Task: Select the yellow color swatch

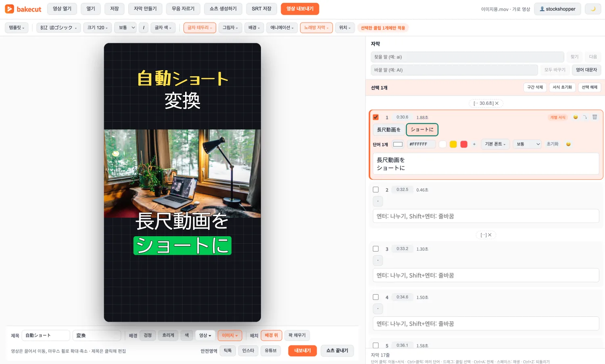Action: tap(453, 144)
